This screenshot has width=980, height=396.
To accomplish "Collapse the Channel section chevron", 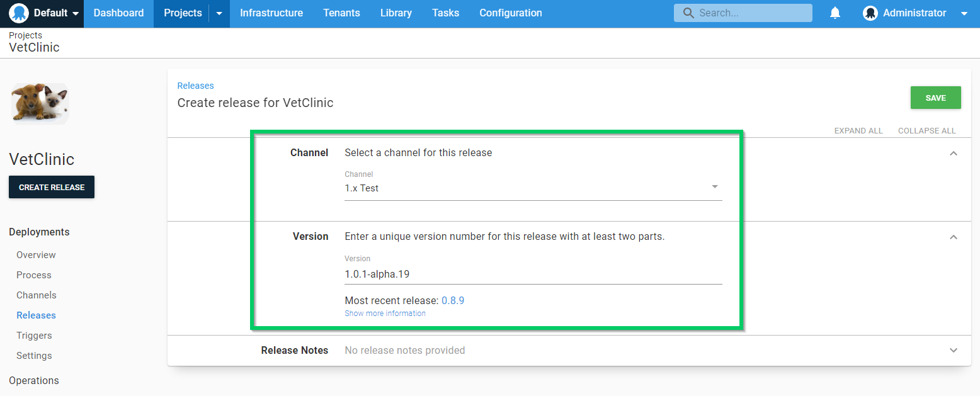I will [x=953, y=153].
